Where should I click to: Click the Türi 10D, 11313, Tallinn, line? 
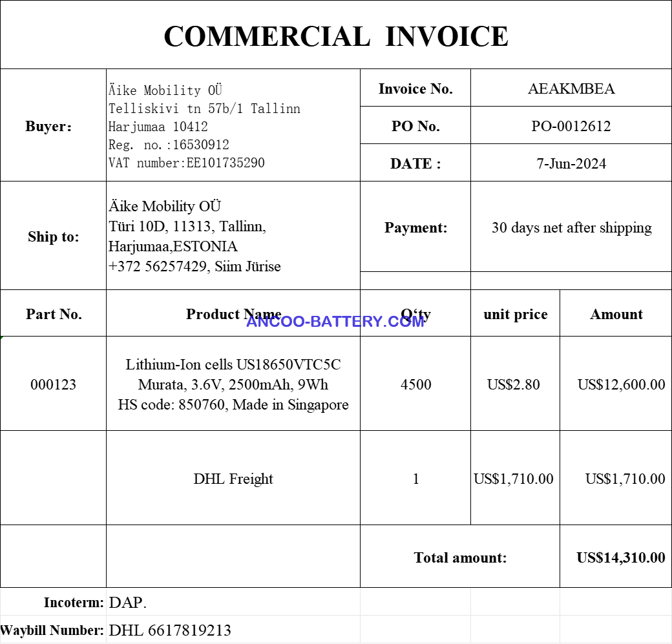click(187, 226)
